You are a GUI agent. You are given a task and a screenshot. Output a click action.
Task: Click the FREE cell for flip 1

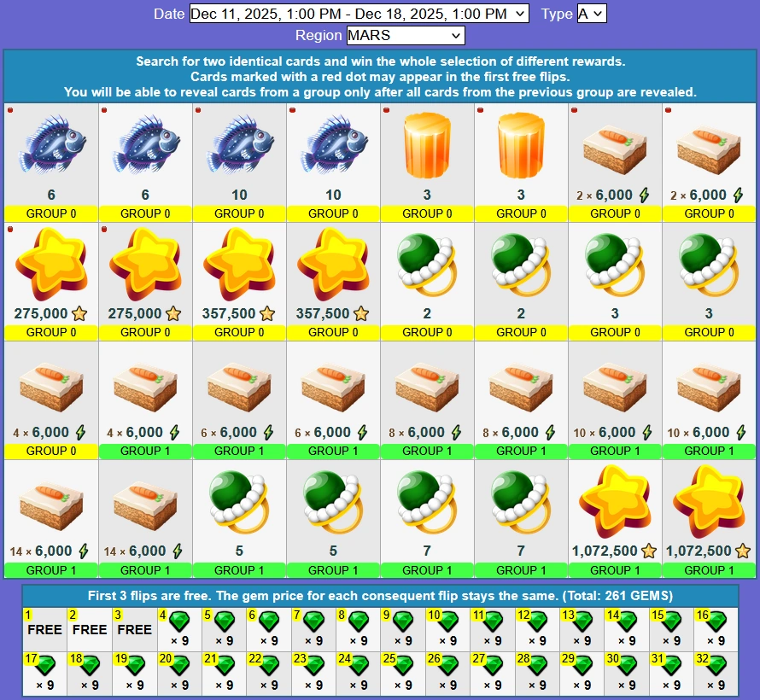tap(44, 629)
